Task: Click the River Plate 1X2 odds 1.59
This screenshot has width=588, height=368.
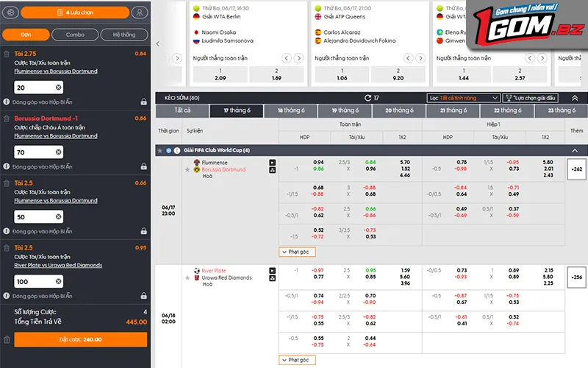Action: [406, 270]
